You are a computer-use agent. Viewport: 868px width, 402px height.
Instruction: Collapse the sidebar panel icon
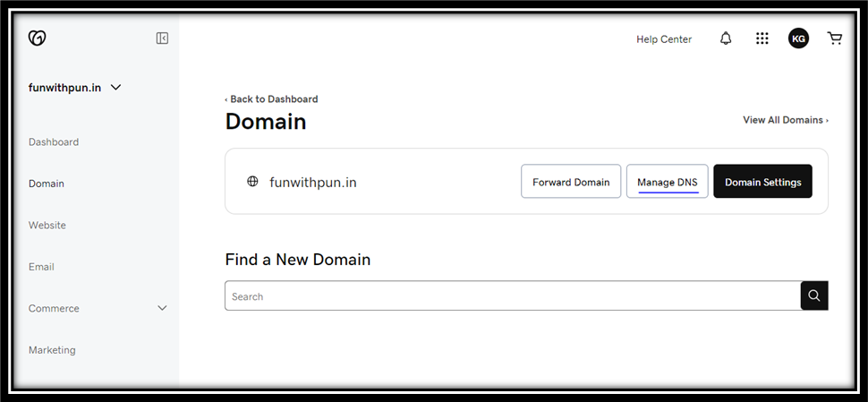(x=162, y=38)
